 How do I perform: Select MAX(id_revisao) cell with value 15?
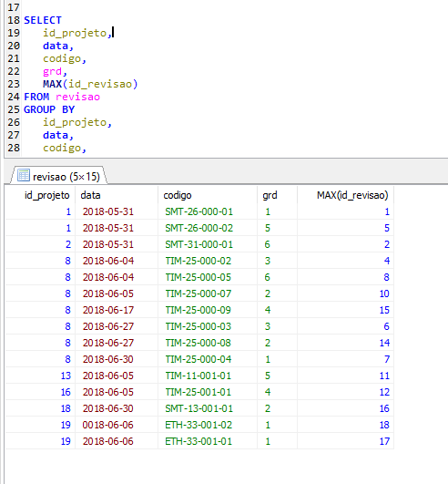(x=346, y=310)
